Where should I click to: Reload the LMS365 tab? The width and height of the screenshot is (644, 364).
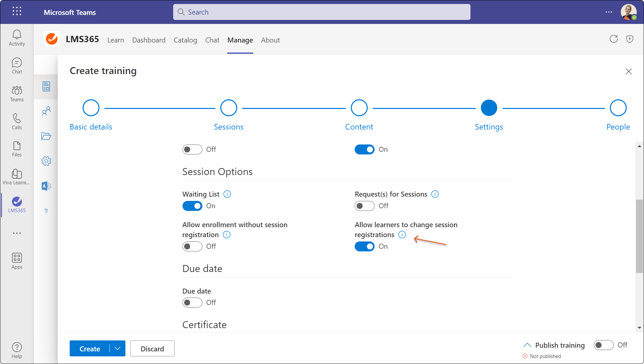coord(614,39)
